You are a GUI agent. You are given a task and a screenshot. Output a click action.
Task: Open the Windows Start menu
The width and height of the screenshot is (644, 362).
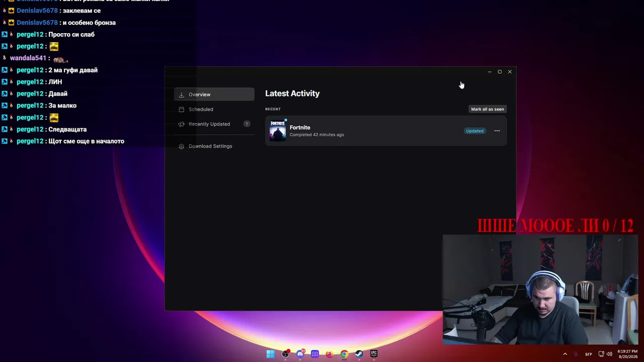pyautogui.click(x=271, y=354)
